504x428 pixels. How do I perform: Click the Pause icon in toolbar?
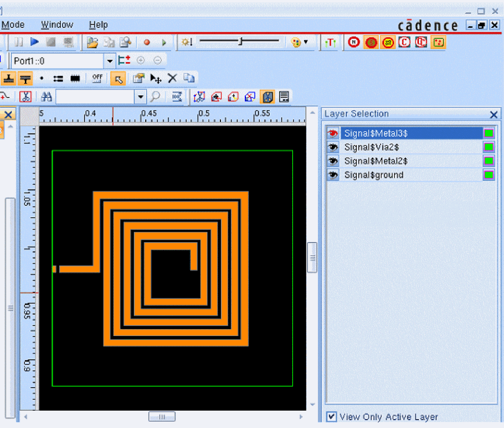click(x=18, y=42)
